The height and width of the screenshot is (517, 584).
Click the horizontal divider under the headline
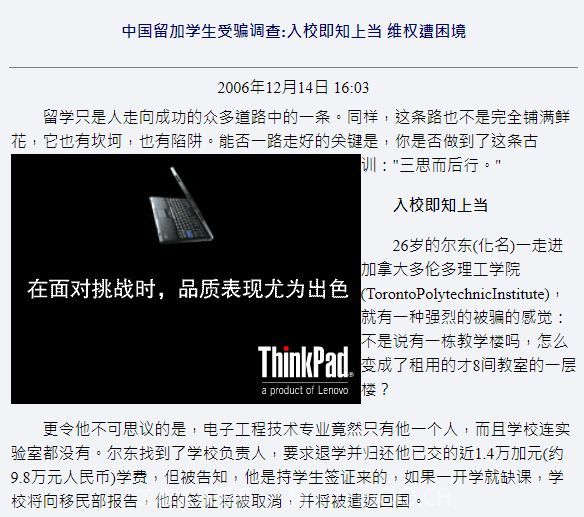(293, 67)
